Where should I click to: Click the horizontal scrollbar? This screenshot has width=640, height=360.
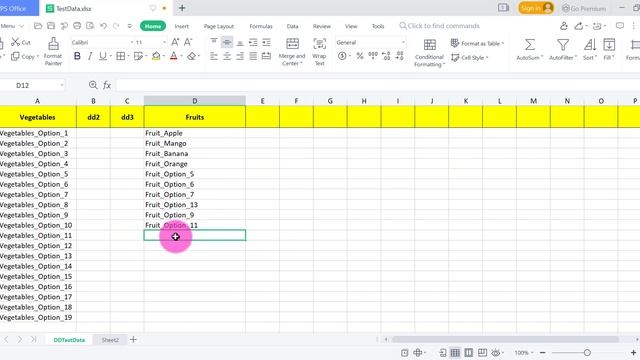(x=505, y=340)
